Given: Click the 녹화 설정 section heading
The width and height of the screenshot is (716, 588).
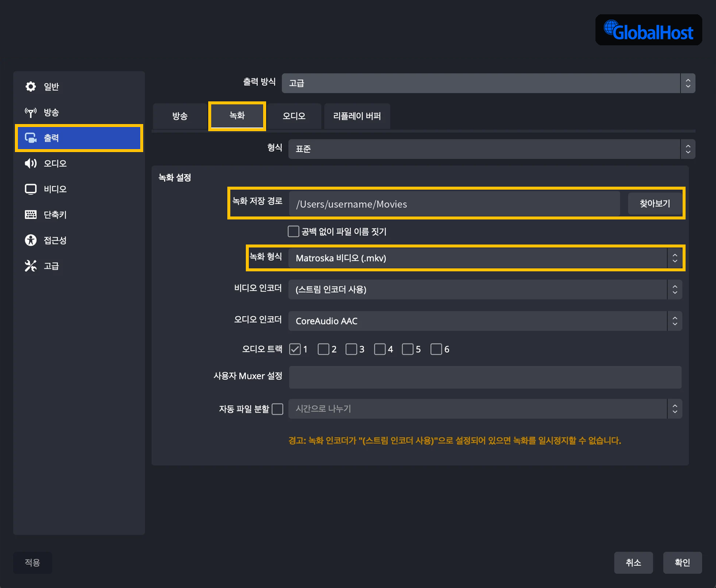Looking at the screenshot, I should click(175, 177).
